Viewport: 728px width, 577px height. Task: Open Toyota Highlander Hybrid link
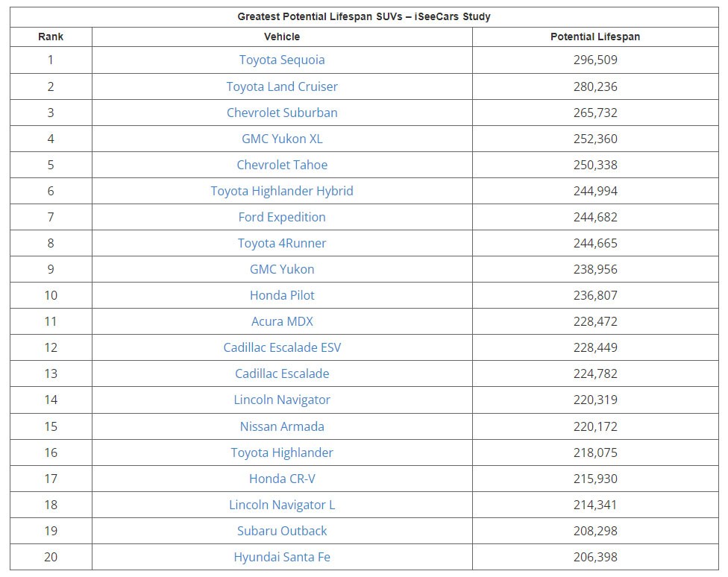282,191
